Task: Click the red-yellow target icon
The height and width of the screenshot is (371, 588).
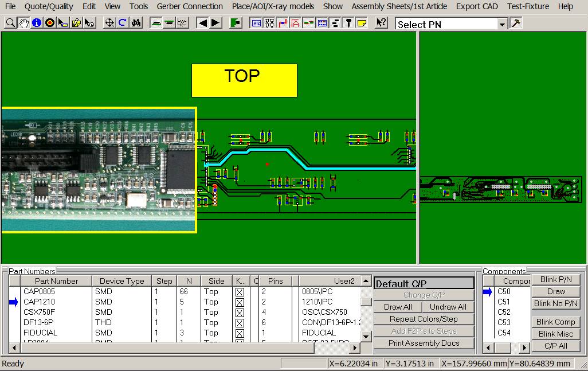Action: pyautogui.click(x=49, y=24)
